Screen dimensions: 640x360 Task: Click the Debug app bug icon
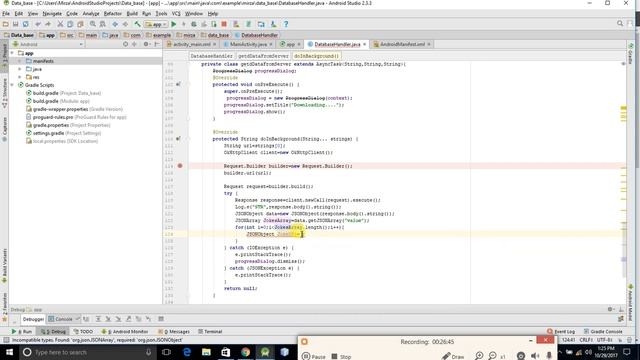194,24
